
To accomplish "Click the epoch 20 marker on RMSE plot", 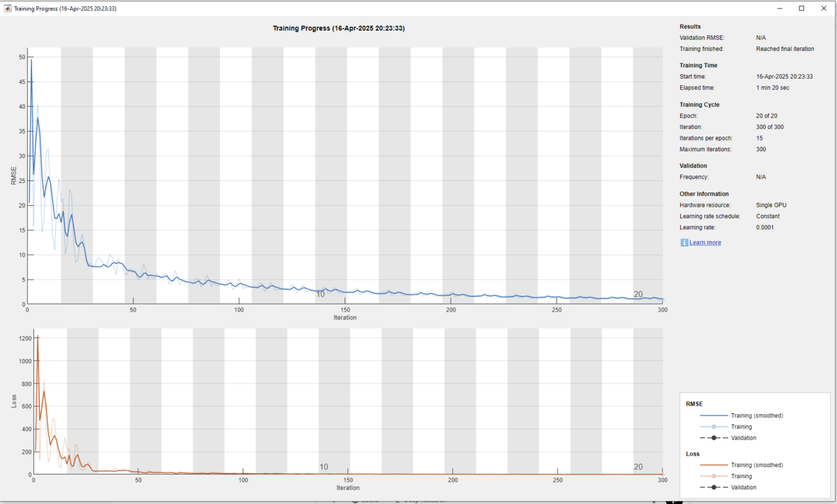I will point(638,294).
